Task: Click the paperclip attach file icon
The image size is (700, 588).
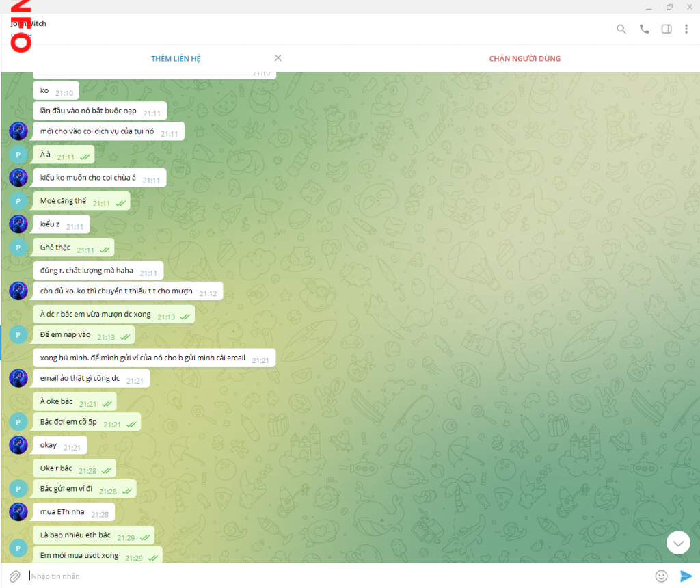Action: [x=14, y=576]
